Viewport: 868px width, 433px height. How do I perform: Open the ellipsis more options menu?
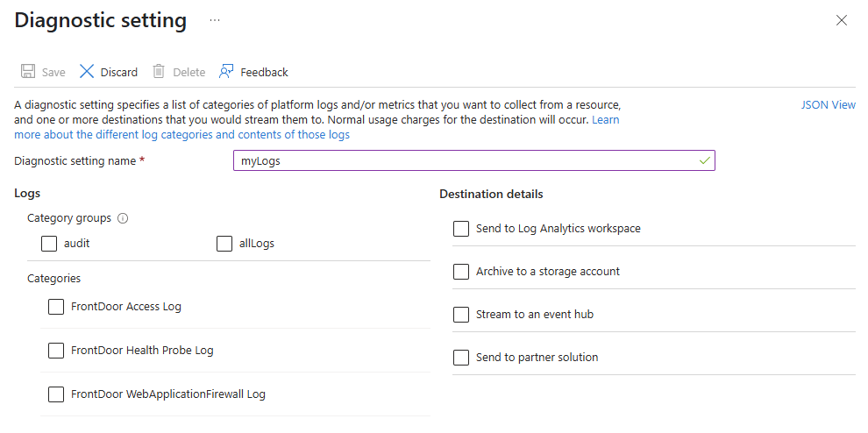point(215,20)
